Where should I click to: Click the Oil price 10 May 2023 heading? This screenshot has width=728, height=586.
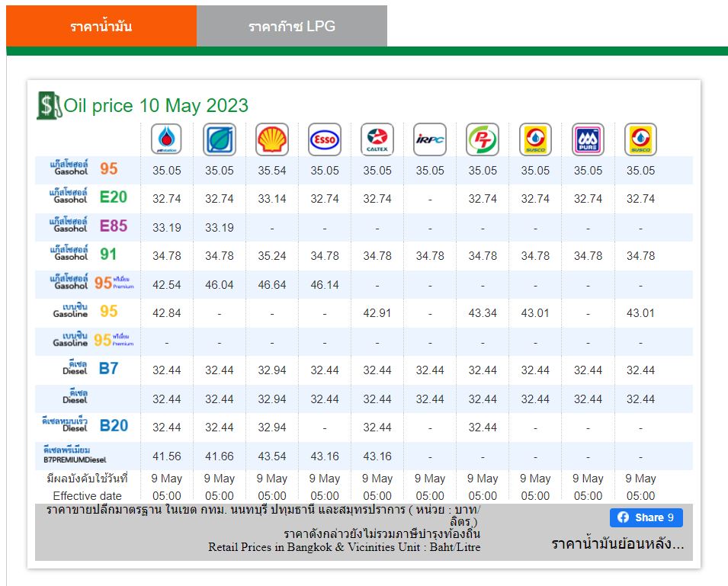(156, 106)
